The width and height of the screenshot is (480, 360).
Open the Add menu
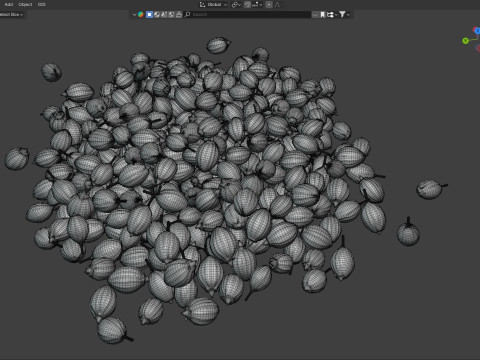[x=9, y=4]
